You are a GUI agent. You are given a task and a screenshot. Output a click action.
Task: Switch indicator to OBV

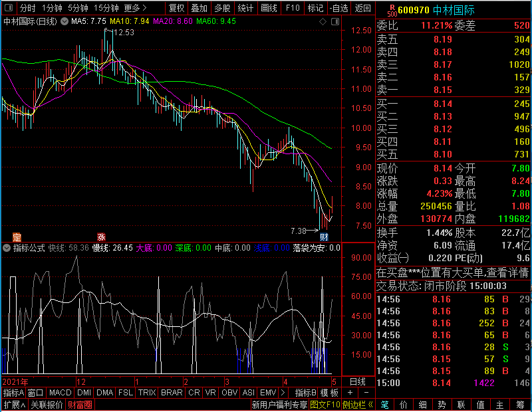(x=229, y=393)
